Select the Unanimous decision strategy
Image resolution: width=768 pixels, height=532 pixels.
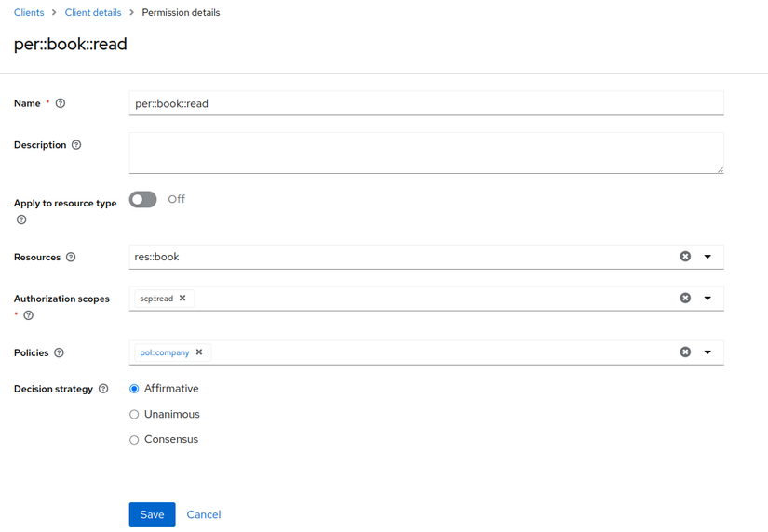pos(134,414)
